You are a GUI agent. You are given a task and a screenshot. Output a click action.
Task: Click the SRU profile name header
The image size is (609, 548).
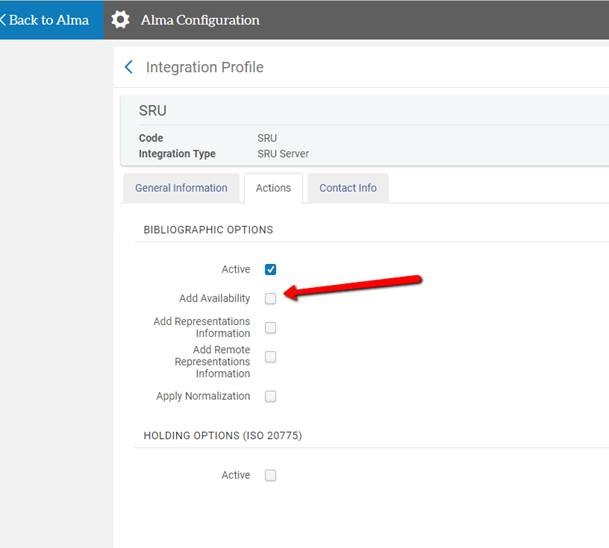point(153,110)
